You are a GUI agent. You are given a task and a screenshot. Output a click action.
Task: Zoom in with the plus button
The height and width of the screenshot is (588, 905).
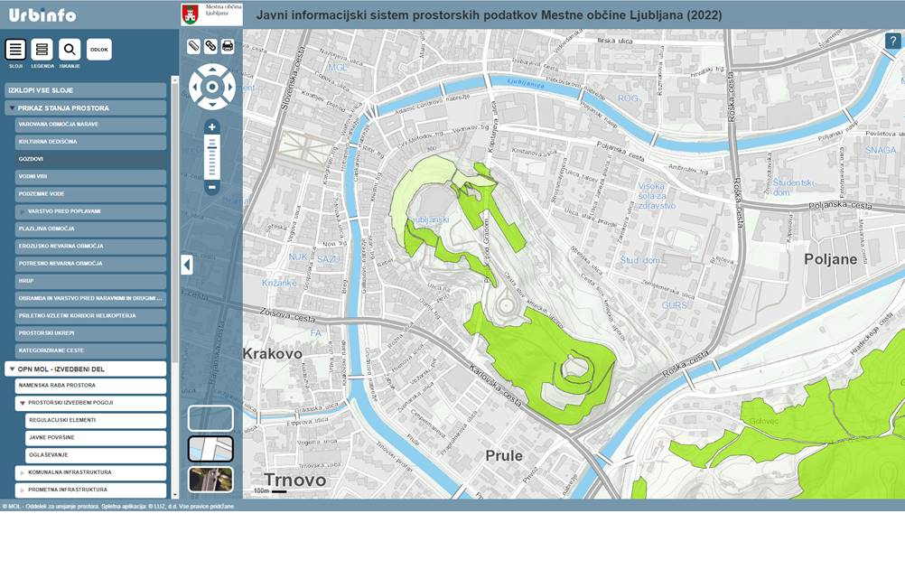[212, 127]
